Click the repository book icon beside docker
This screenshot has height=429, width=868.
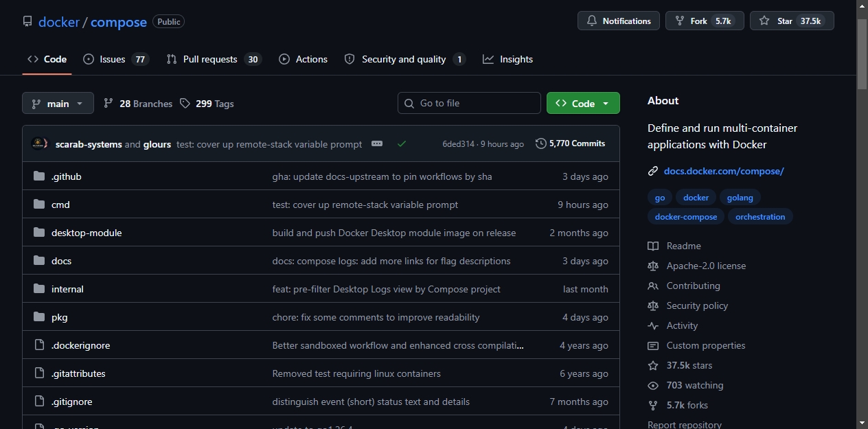[x=27, y=21]
